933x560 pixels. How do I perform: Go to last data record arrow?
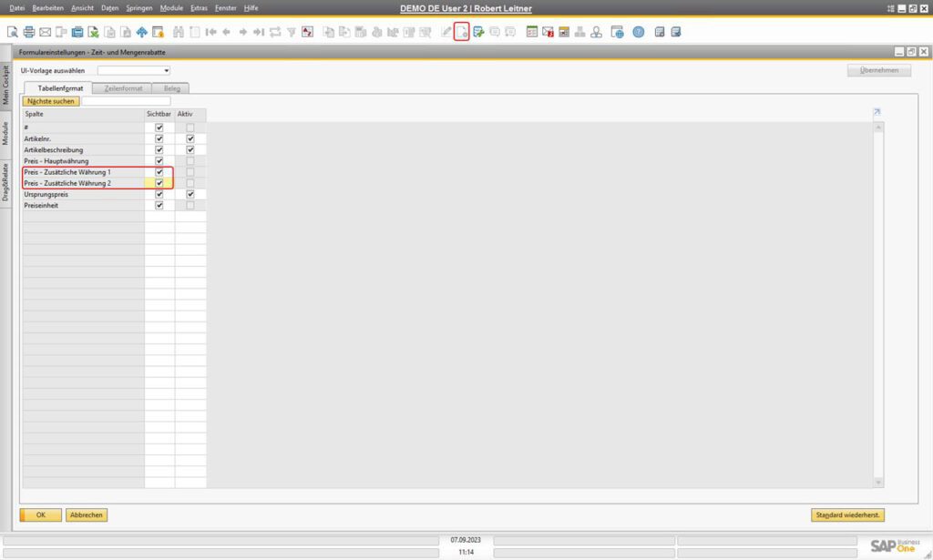click(x=259, y=32)
